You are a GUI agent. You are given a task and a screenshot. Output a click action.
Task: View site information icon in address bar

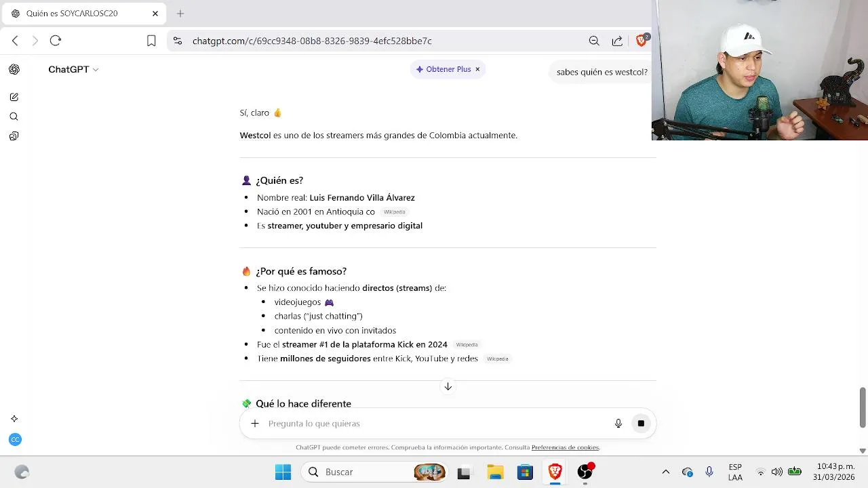(x=178, y=41)
